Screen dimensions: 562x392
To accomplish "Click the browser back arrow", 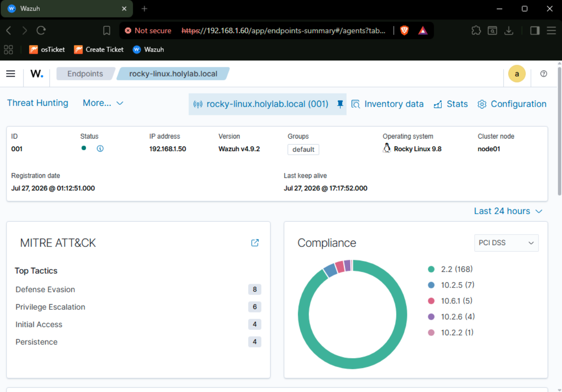I will click(9, 31).
